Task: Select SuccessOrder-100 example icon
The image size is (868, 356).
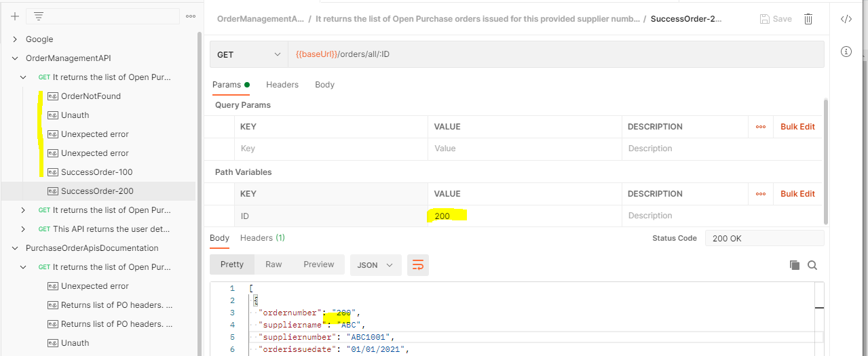Action: (52, 172)
